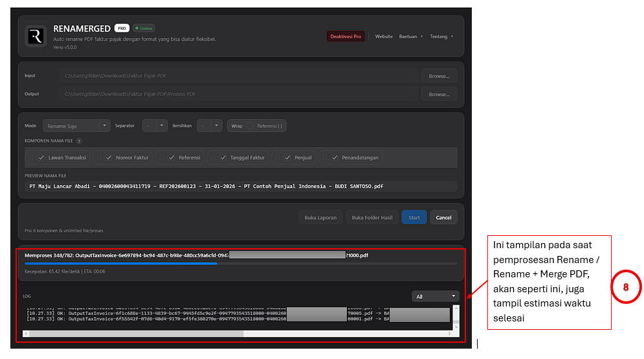Click the preview file name text
The width and height of the screenshot is (644, 359).
point(206,186)
